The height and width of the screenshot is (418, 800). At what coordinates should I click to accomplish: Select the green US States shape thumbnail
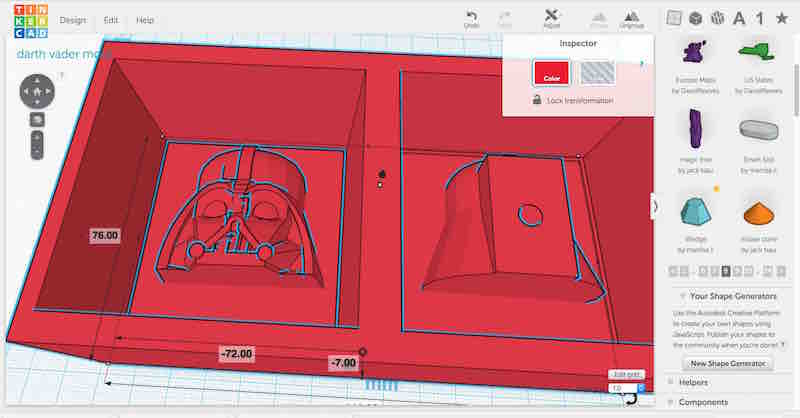tap(758, 51)
